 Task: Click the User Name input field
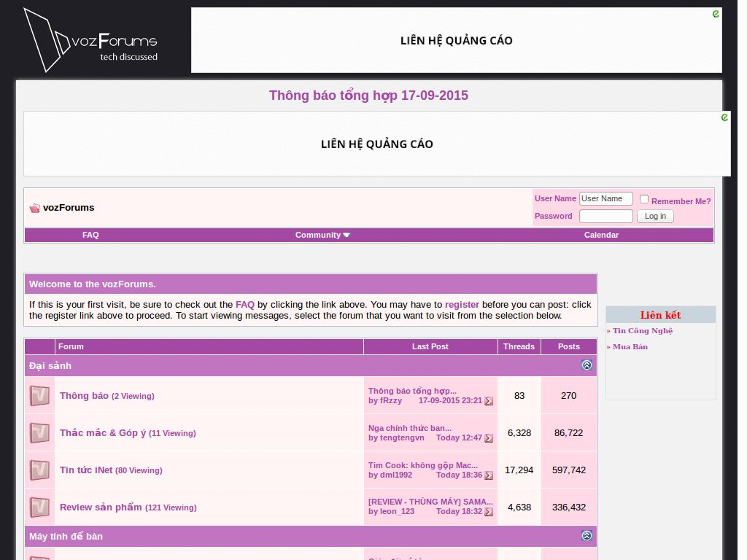tap(605, 199)
